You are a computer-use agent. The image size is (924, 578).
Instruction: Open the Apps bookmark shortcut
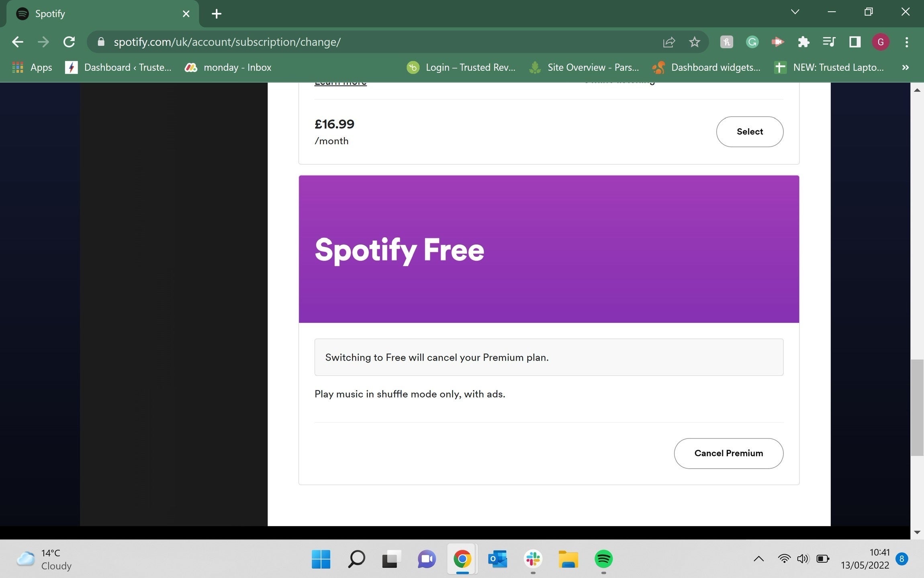(x=32, y=67)
